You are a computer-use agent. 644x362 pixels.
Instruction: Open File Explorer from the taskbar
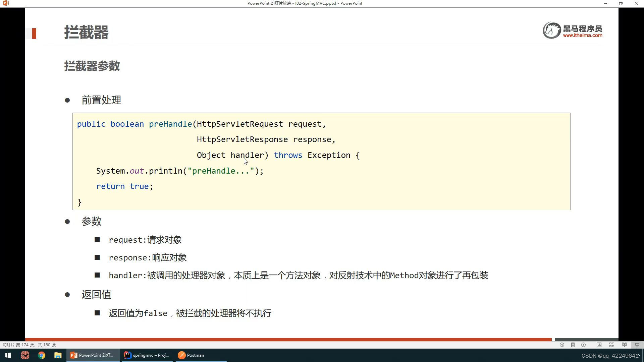click(58, 355)
